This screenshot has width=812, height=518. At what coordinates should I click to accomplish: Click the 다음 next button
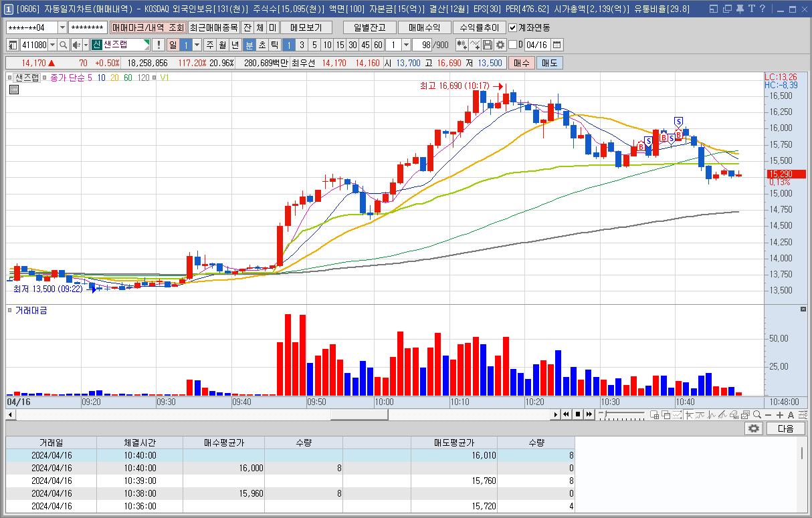(786, 428)
